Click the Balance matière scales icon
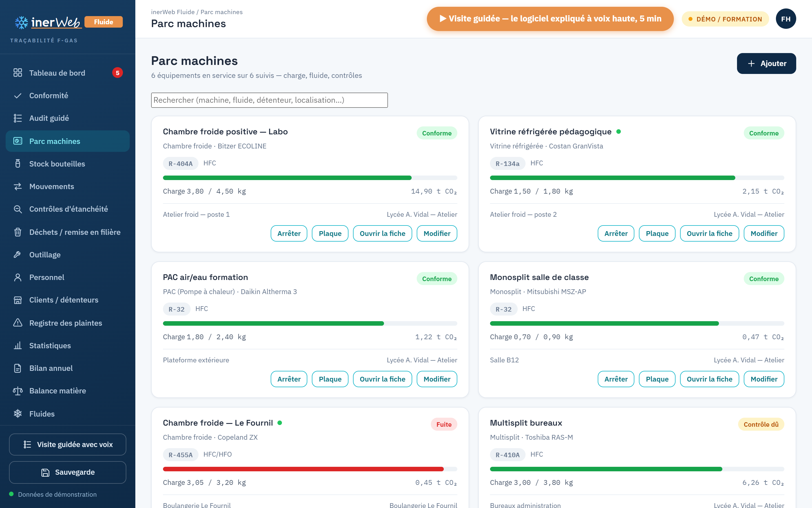 18,391
